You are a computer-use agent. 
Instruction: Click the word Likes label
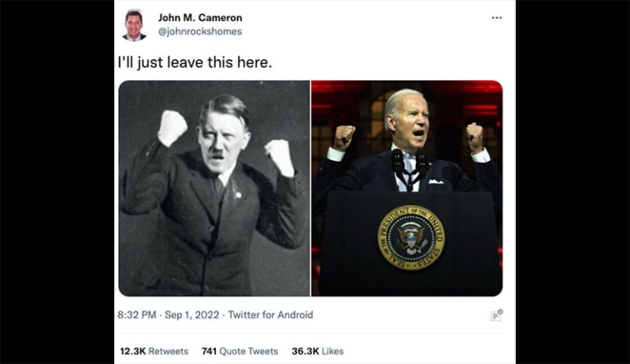tap(333, 351)
